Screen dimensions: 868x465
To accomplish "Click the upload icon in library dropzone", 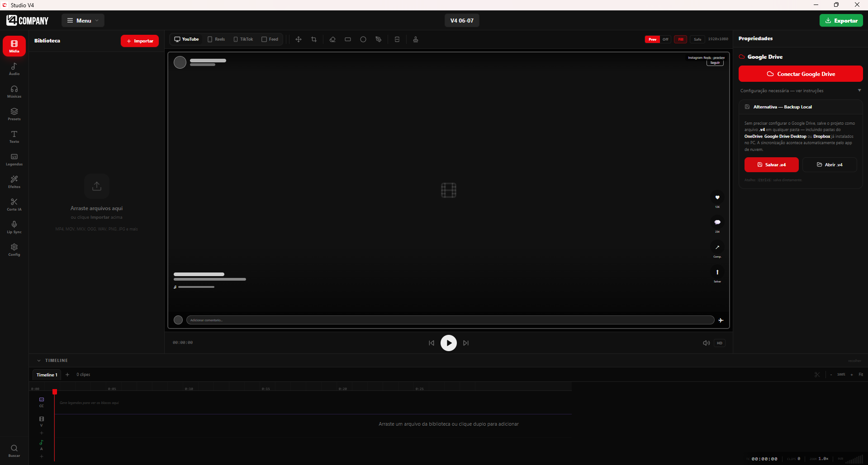I will 97,186.
